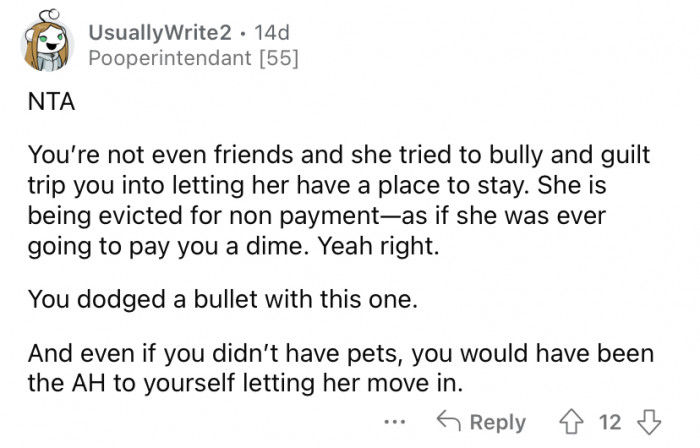Viewport: 700px width, 448px height.
Task: Click the Reply button text
Action: 498,422
